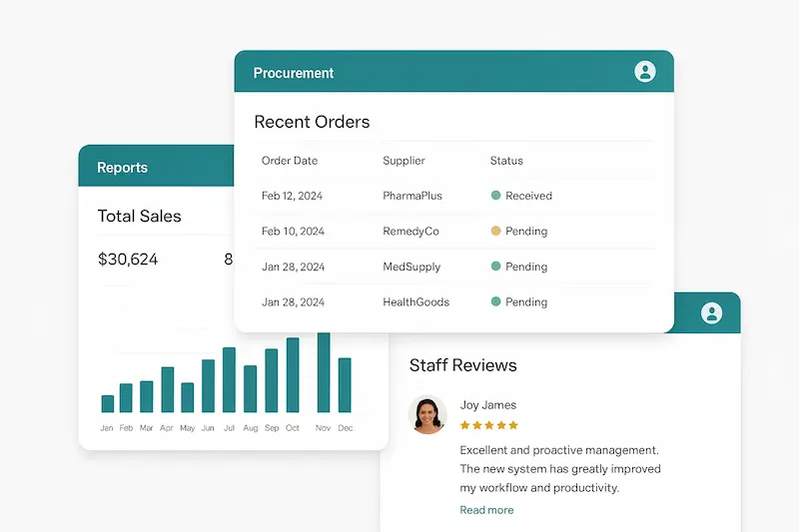Select Joy James's avatar photo
The height and width of the screenshot is (532, 799).
coord(427,414)
